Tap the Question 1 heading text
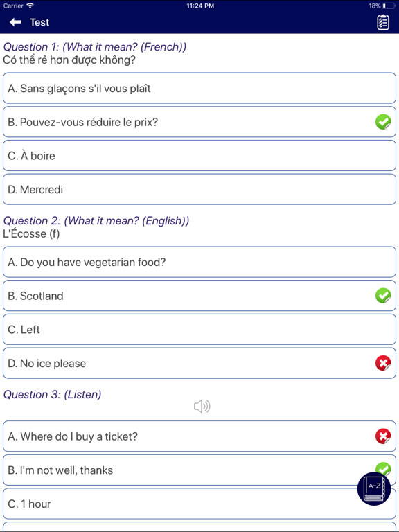 [95, 47]
